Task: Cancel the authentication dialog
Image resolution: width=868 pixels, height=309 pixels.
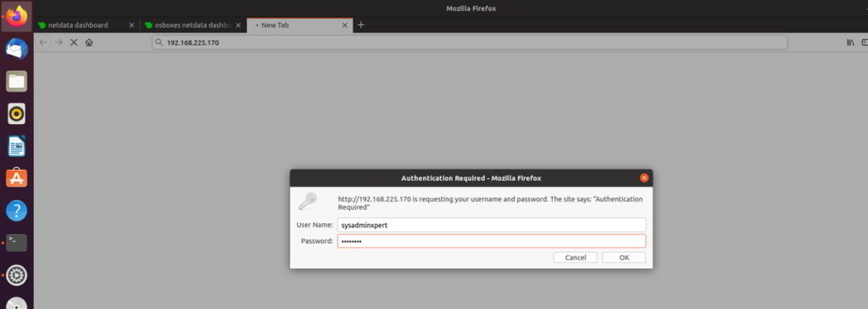Action: [576, 257]
